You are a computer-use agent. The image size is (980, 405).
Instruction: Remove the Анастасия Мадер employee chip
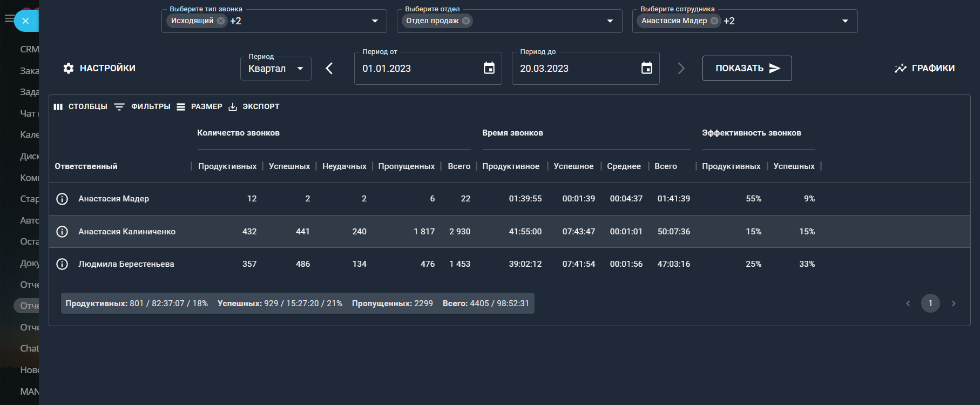coord(714,21)
